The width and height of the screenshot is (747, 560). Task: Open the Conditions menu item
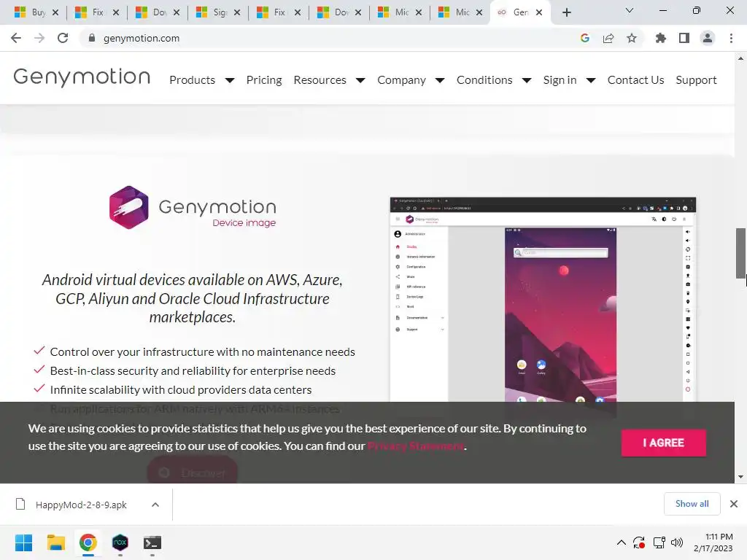click(x=484, y=80)
